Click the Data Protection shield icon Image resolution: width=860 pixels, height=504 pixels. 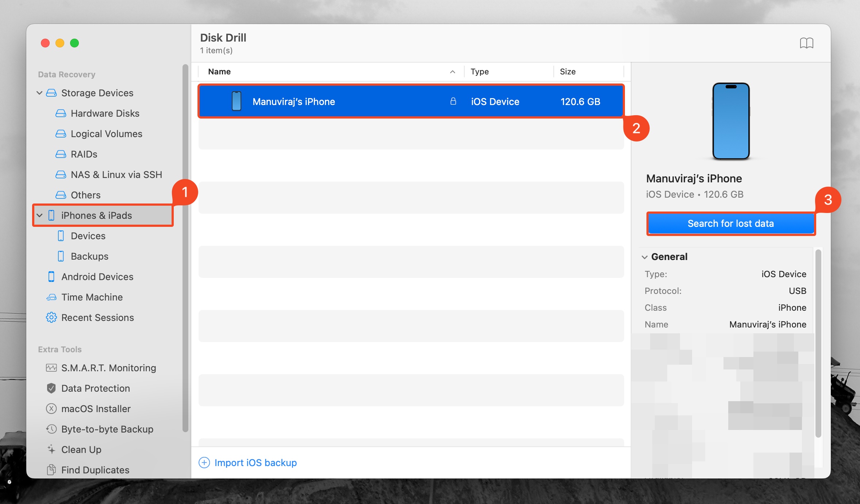click(x=51, y=388)
